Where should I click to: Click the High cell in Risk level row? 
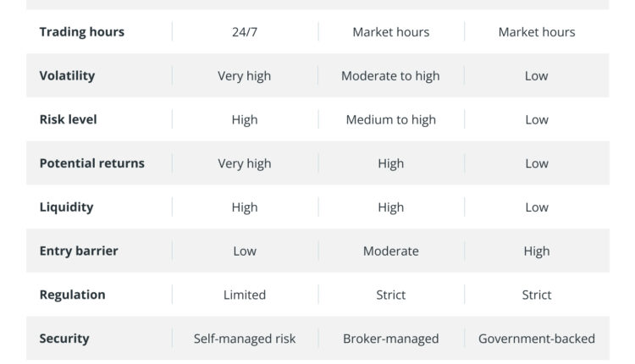[245, 120]
